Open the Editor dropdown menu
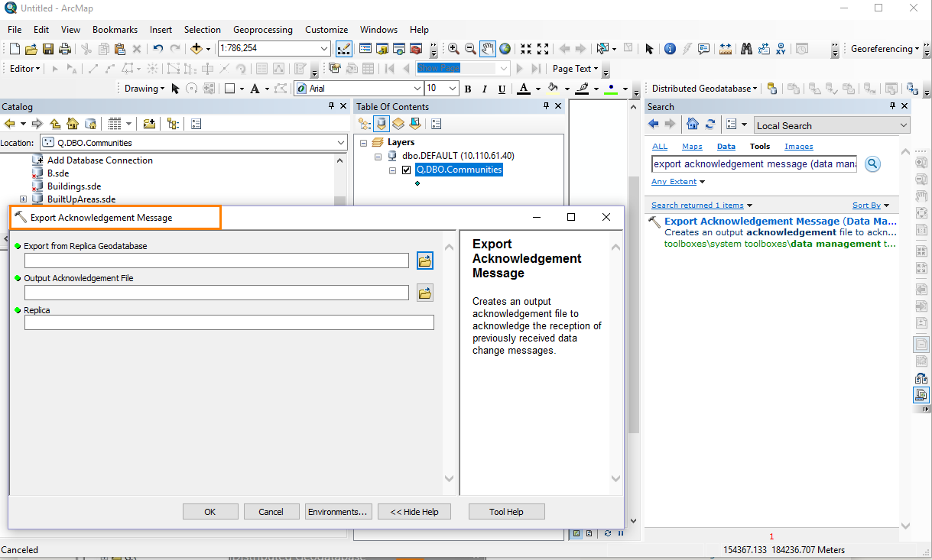 [25, 68]
